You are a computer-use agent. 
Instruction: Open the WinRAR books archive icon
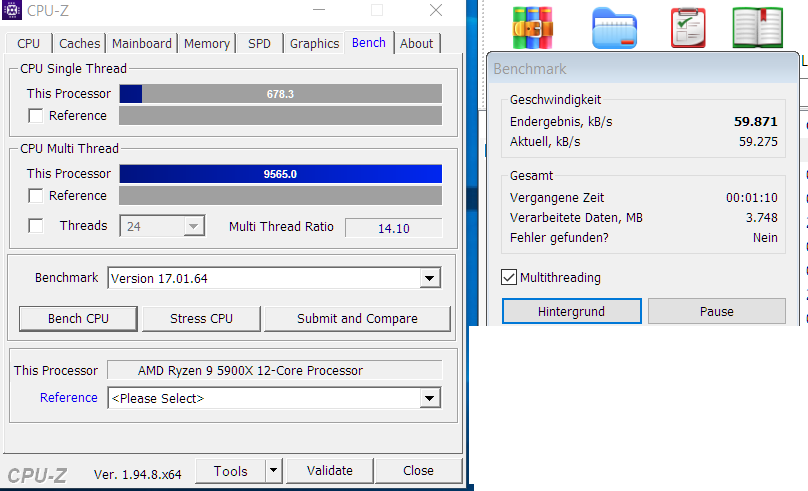[x=533, y=28]
